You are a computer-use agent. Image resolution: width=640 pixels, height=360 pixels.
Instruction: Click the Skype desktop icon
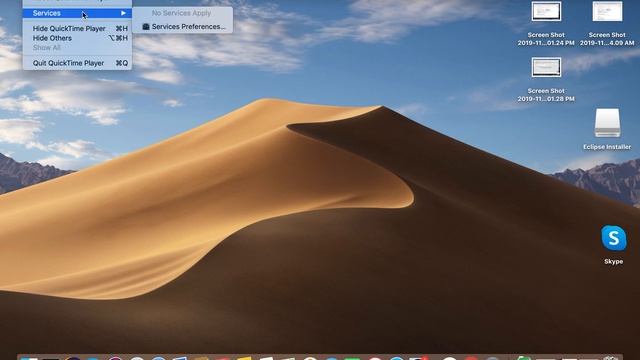[x=613, y=238]
